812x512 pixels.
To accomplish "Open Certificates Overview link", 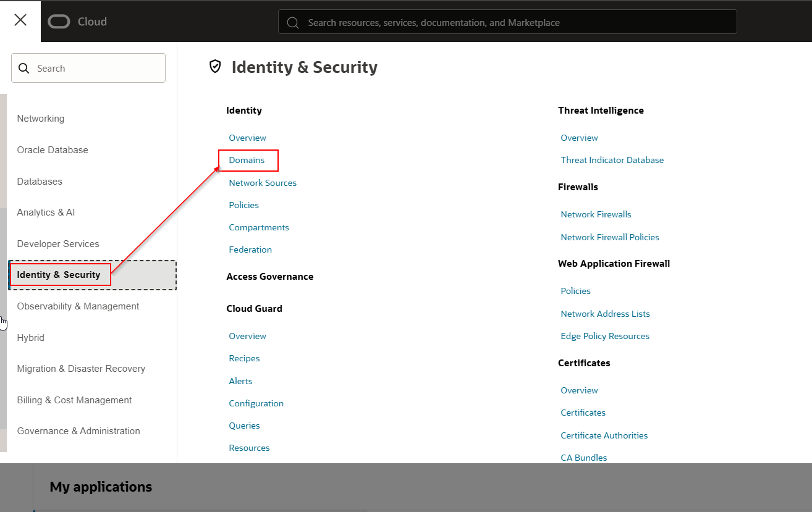I will coord(579,390).
